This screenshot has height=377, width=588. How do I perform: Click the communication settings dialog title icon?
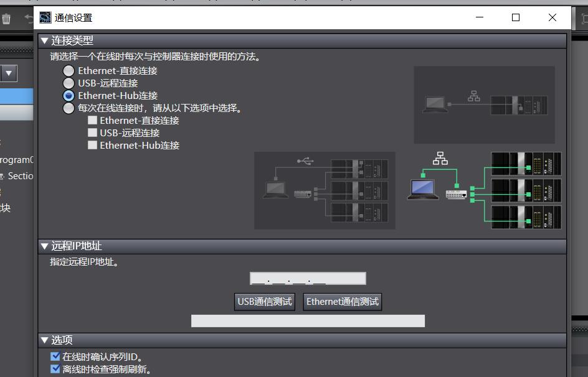tap(45, 17)
